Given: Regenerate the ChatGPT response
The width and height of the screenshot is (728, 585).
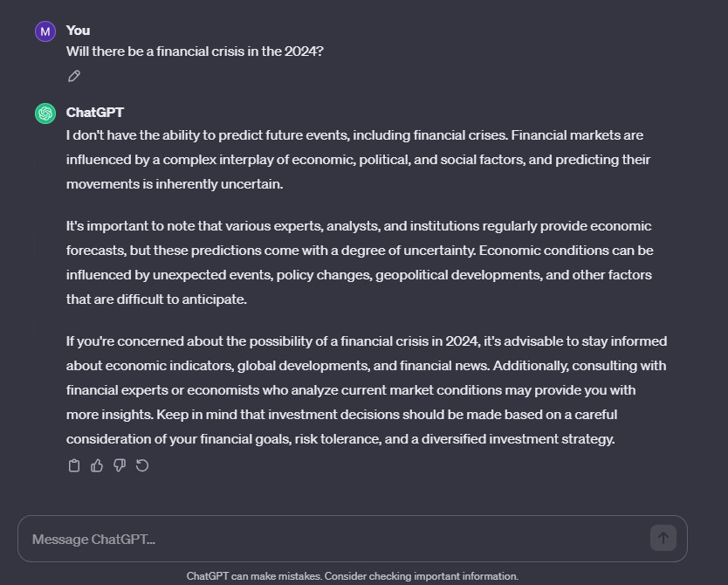Looking at the screenshot, I should 142,465.
